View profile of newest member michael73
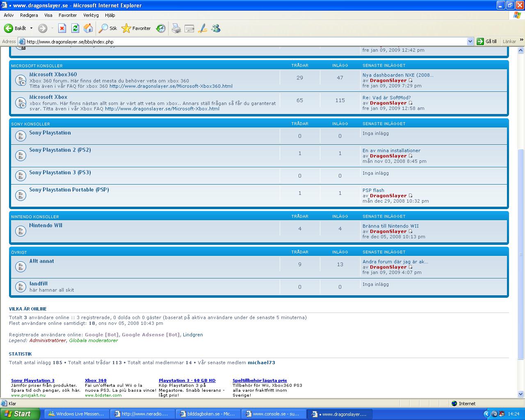Screen dimensions: 525x420 point(261,363)
